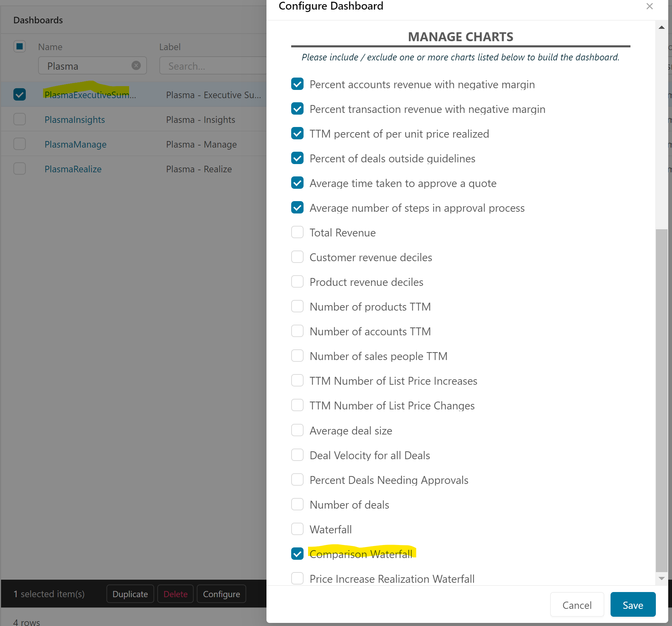Screen dimensions: 672x626
Task: Open the PlasmaRealize dashboard link
Action: (73, 169)
